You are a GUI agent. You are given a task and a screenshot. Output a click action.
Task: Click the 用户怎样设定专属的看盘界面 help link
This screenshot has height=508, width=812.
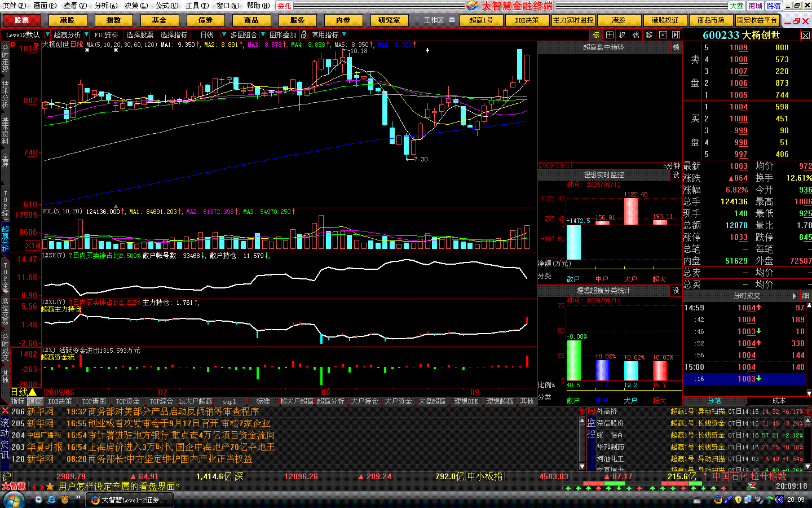[119, 487]
